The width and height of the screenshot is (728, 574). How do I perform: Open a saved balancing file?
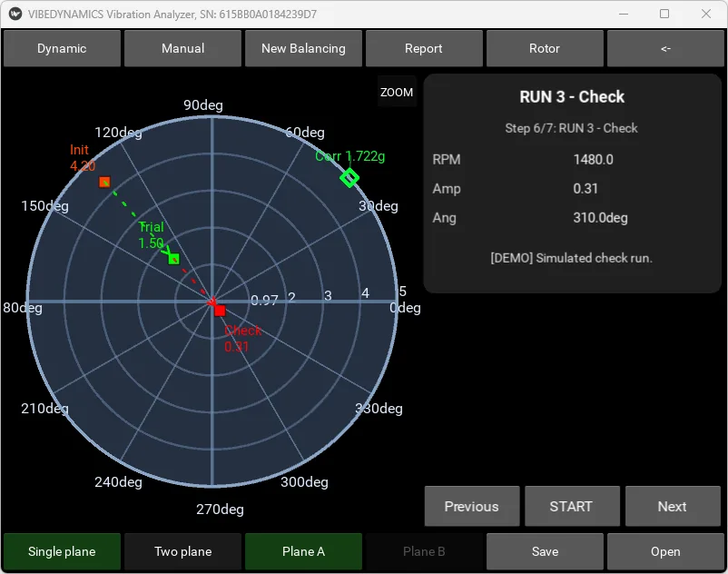point(665,551)
